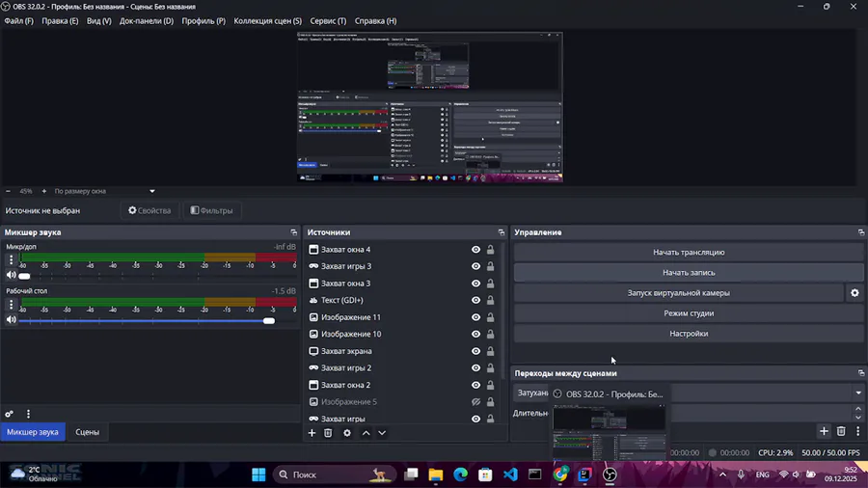Open Рабочий стол channel options menu
868x488 pixels.
[11, 305]
